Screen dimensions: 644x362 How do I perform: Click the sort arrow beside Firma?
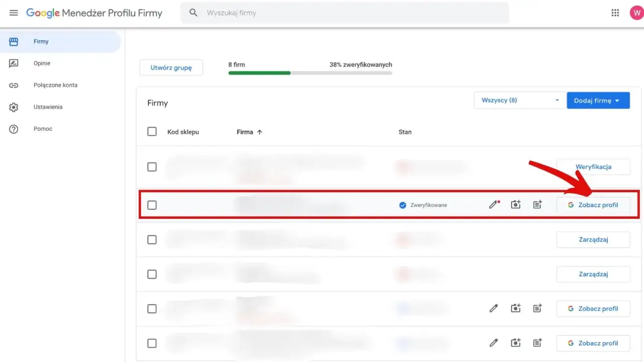click(x=260, y=132)
